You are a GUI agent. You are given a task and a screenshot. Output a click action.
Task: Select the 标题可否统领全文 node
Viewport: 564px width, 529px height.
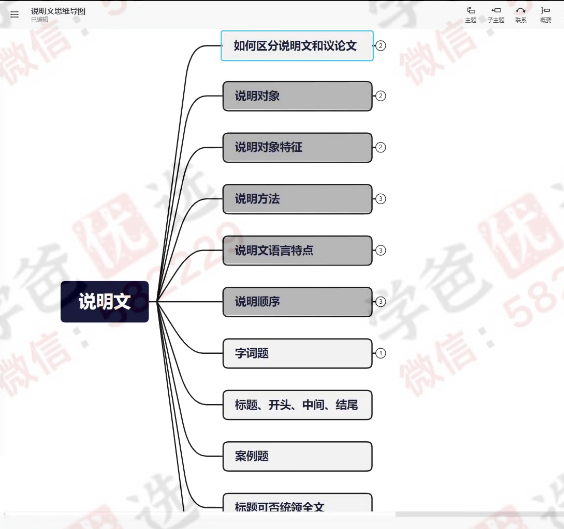tap(297, 503)
